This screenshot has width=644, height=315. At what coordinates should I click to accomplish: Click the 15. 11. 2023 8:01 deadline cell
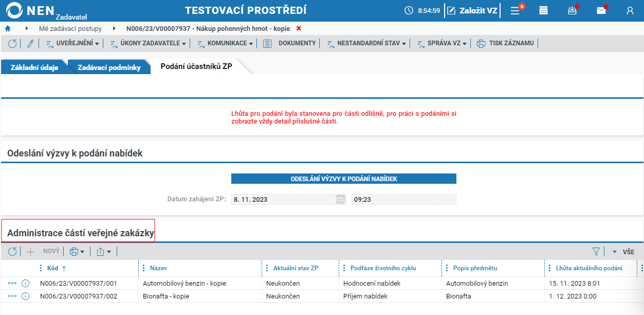pos(575,283)
